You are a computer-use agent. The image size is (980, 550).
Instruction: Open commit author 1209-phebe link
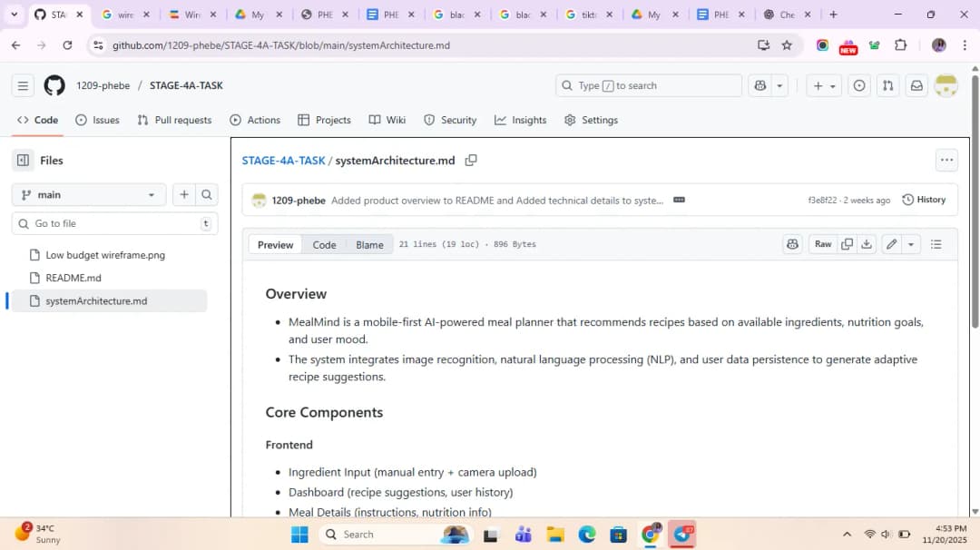click(299, 201)
